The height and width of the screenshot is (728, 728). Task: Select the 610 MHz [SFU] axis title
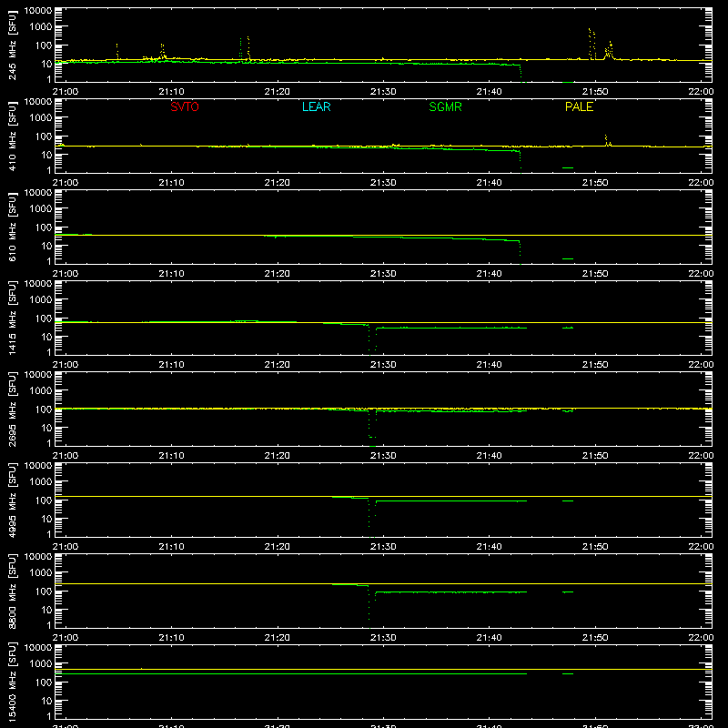[x=13, y=227]
